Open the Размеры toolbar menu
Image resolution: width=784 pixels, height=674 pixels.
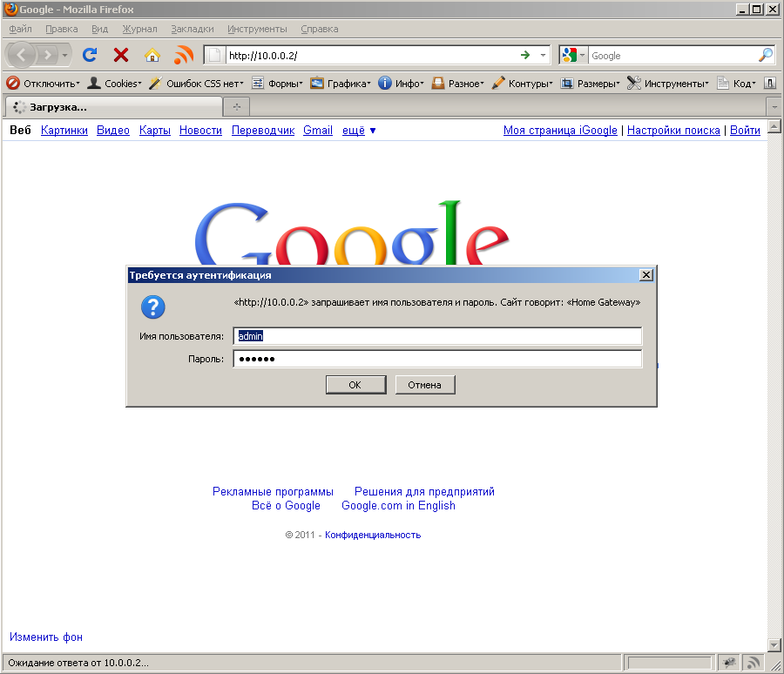[x=590, y=84]
